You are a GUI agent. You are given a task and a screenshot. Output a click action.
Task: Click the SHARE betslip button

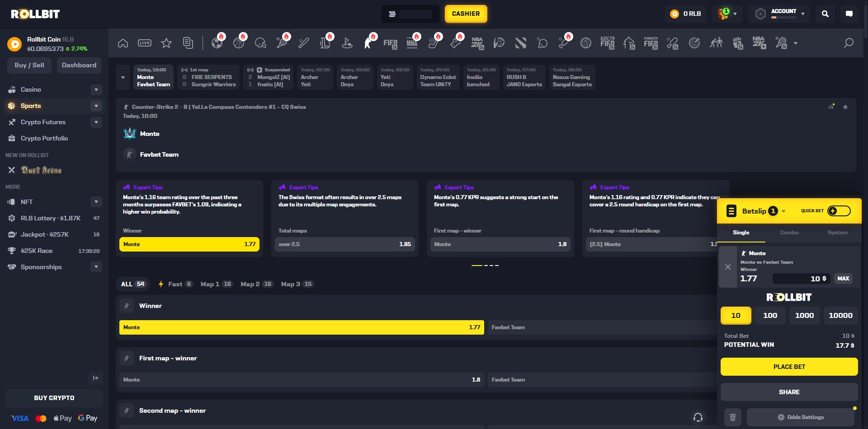(789, 392)
